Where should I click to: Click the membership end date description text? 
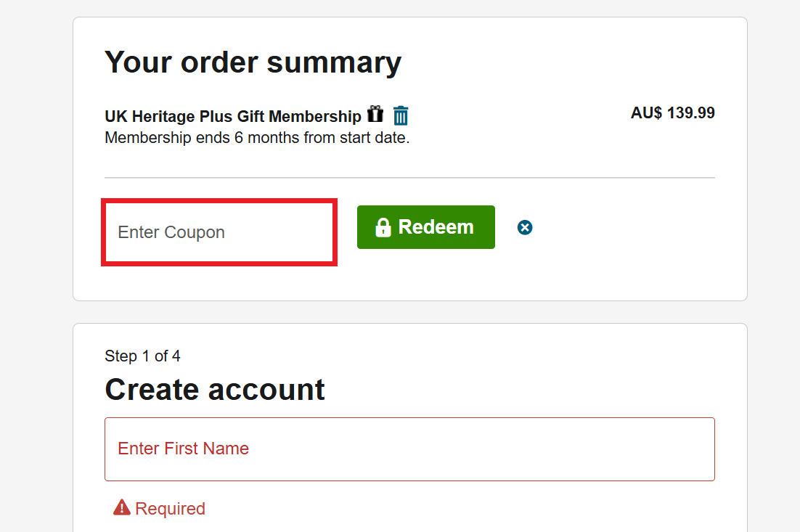tap(257, 137)
